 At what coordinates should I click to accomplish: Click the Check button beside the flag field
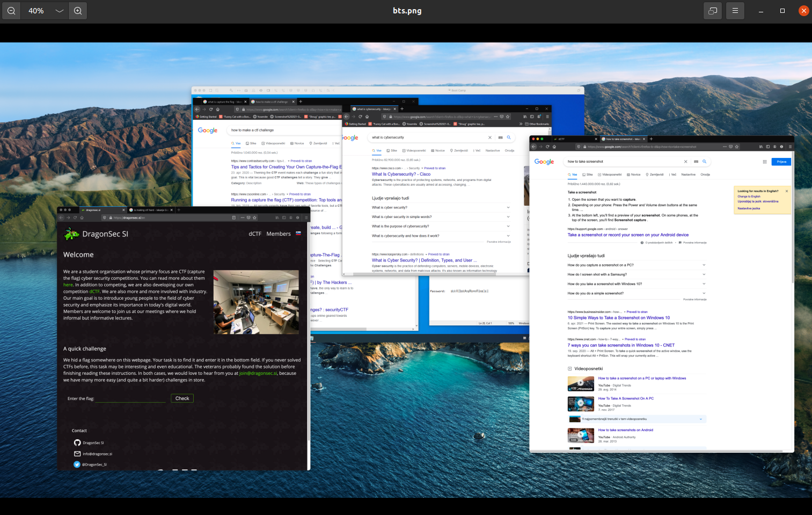pyautogui.click(x=182, y=398)
